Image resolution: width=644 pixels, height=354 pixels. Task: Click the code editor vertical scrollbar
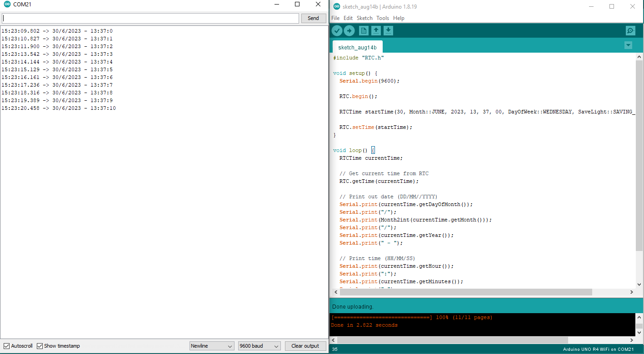(x=639, y=155)
